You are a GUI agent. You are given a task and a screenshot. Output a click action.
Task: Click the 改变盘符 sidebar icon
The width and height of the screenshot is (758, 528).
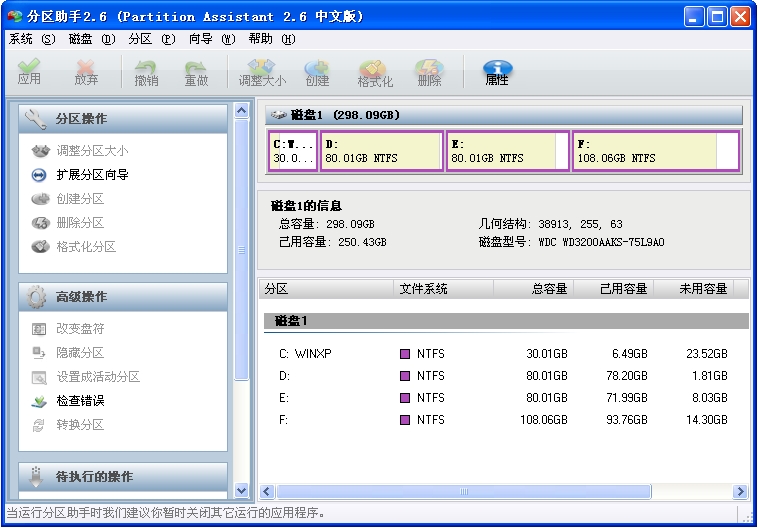point(39,329)
